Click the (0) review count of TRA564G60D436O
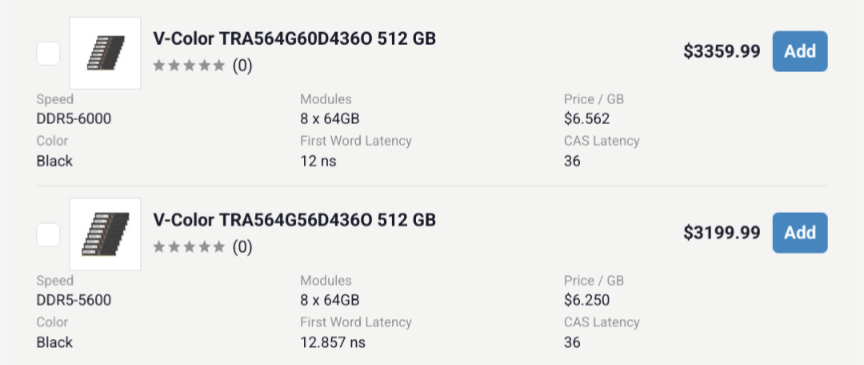The image size is (864, 365). pyautogui.click(x=242, y=66)
